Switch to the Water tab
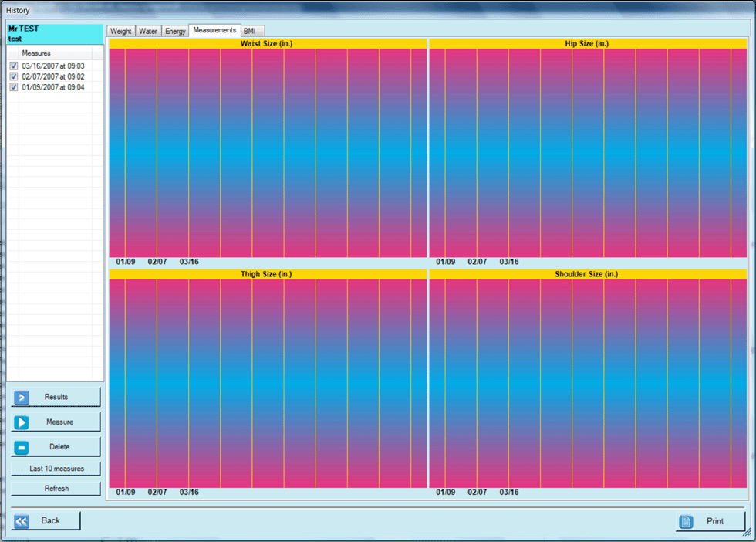 point(148,31)
